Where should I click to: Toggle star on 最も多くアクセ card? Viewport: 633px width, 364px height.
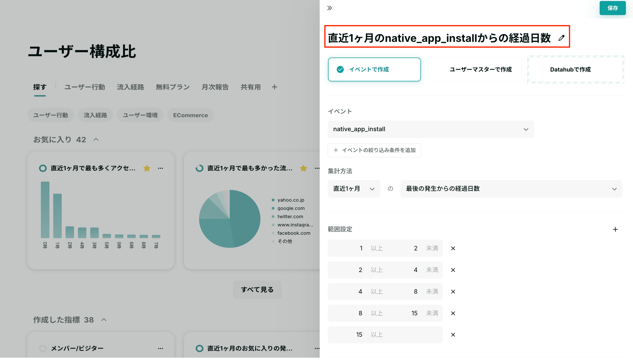(147, 168)
